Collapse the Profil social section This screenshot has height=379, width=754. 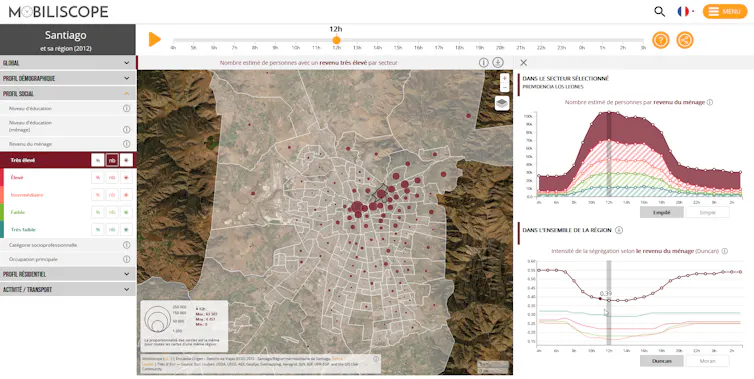(68, 94)
